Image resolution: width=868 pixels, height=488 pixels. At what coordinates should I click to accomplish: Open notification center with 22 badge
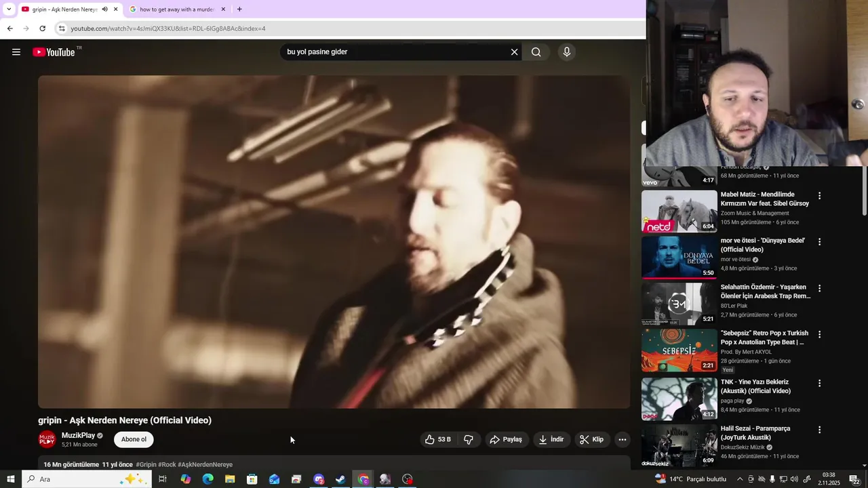click(x=853, y=479)
